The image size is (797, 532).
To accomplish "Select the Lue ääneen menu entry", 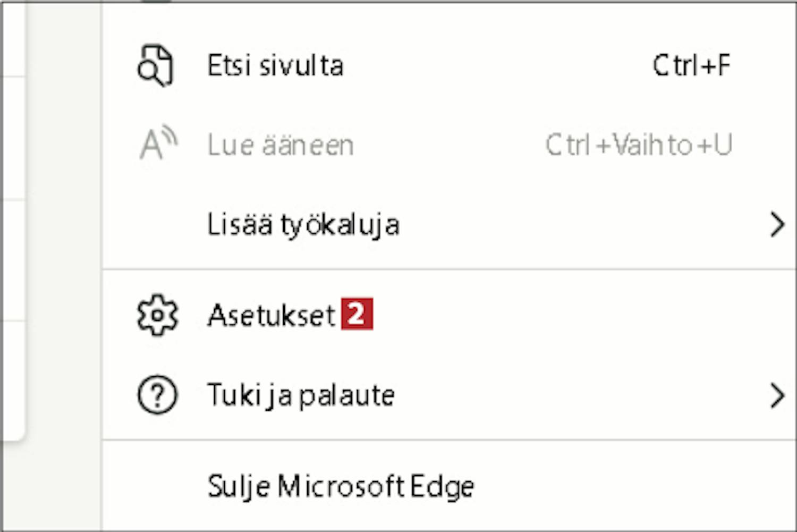I will coord(449,145).
